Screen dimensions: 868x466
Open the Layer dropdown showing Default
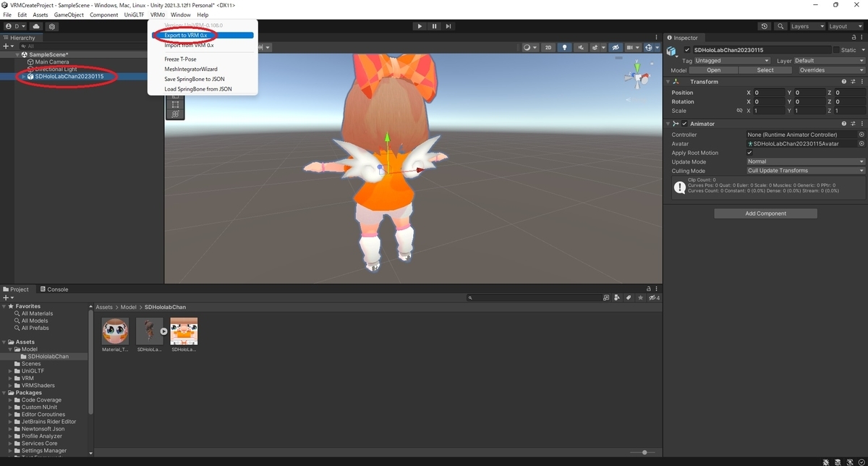(829, 61)
